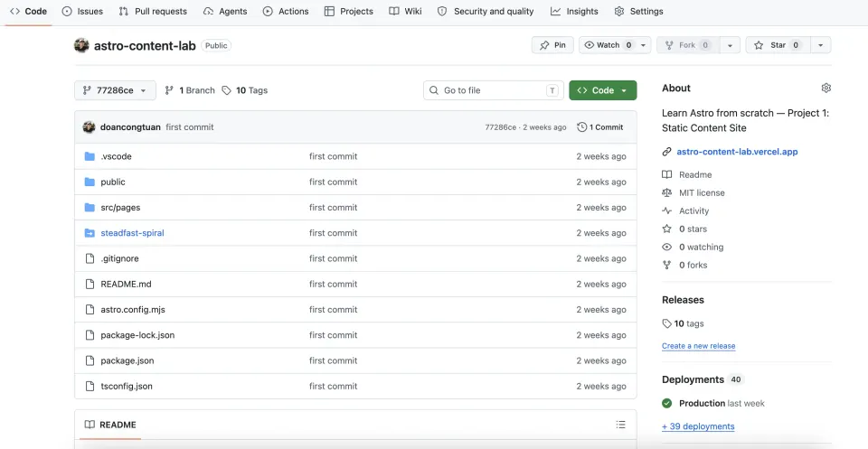View 0 forks link
This screenshot has height=449, width=868.
point(693,265)
